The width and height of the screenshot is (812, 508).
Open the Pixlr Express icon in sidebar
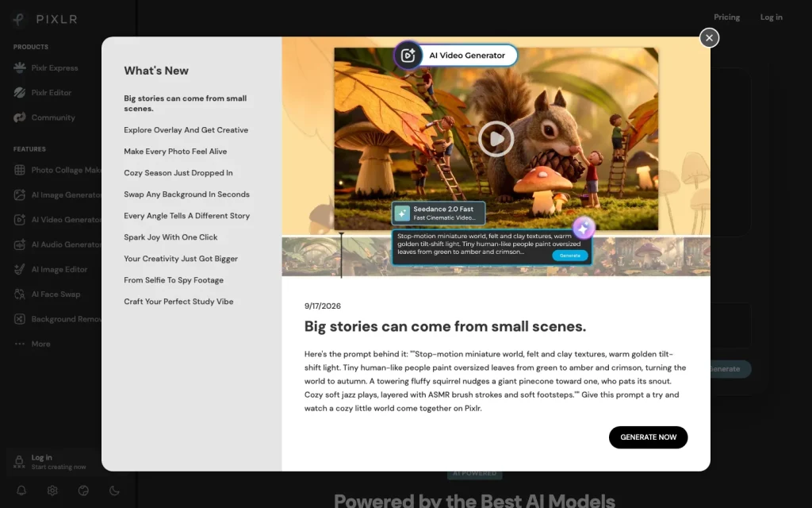[20, 68]
